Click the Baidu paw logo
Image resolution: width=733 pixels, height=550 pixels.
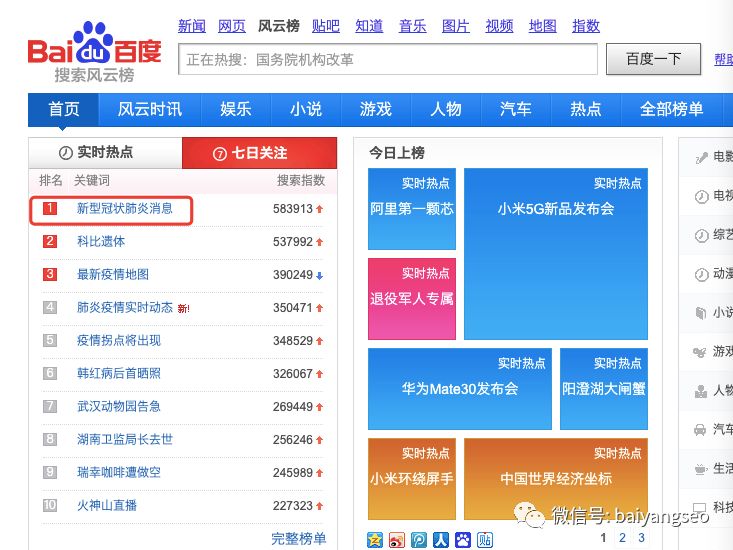click(95, 51)
